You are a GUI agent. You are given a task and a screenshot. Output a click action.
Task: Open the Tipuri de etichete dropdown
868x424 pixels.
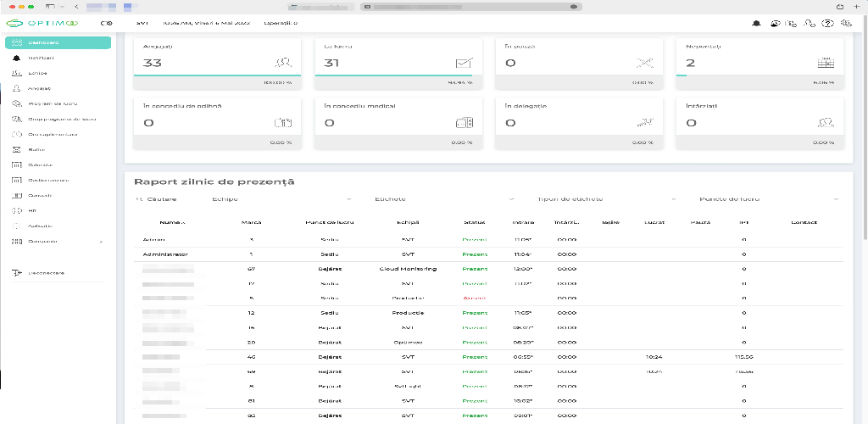pos(607,198)
